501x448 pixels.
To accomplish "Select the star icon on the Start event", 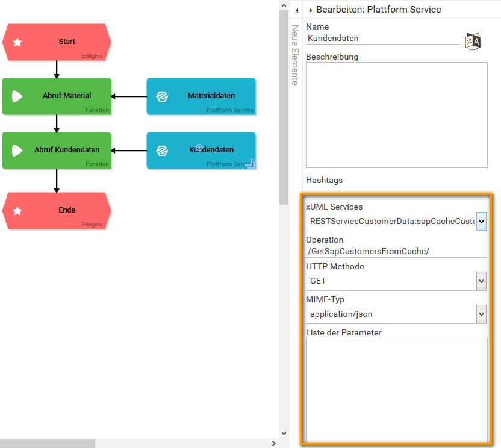I will pos(17,42).
